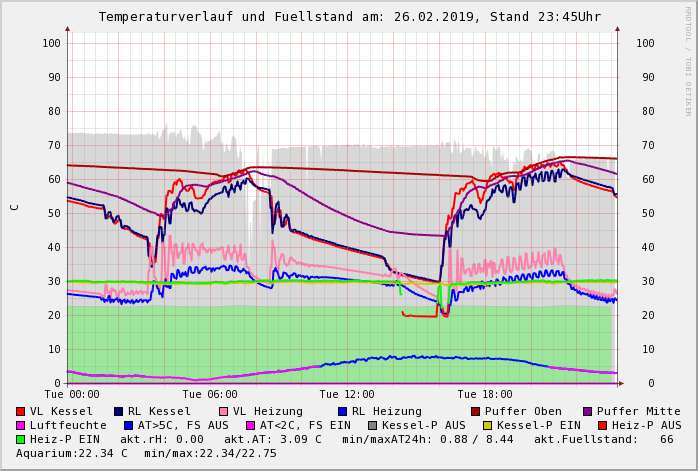The image size is (698, 471).
Task: Click the RRDTOOL / TOBI OETIKER watermark
Action: click(x=688, y=60)
